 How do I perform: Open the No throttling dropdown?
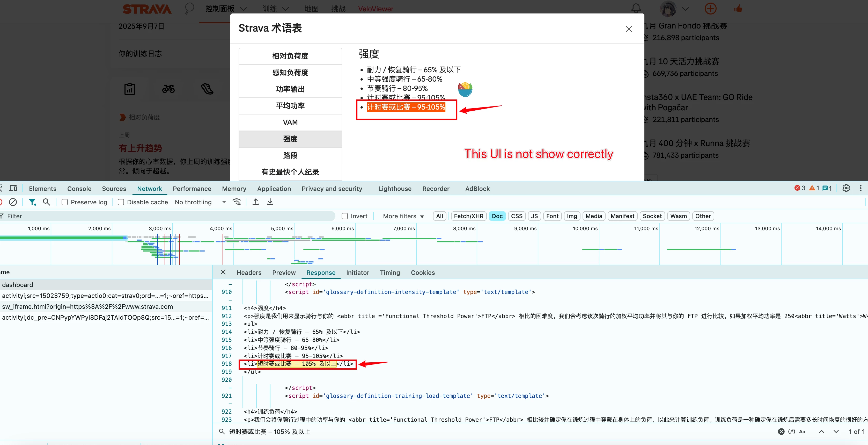200,202
